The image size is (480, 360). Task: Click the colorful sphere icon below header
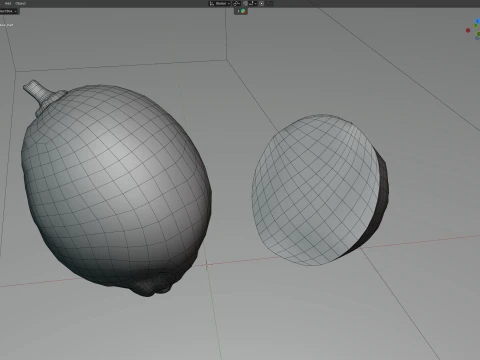[243, 11]
